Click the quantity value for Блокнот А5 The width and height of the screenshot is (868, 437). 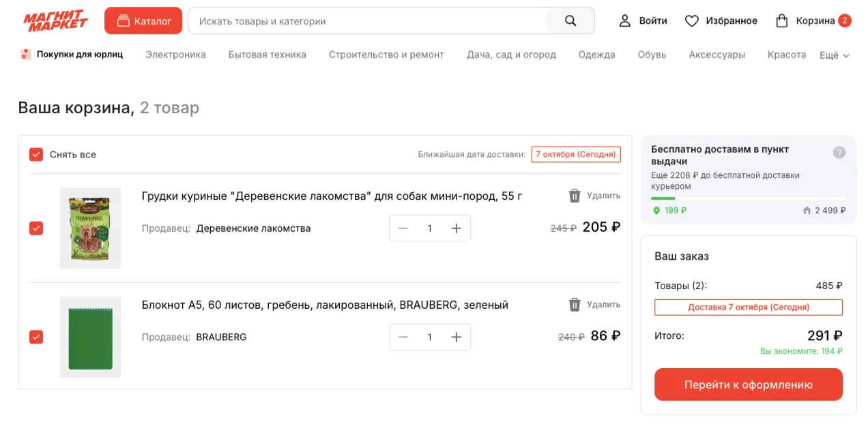pyautogui.click(x=429, y=337)
